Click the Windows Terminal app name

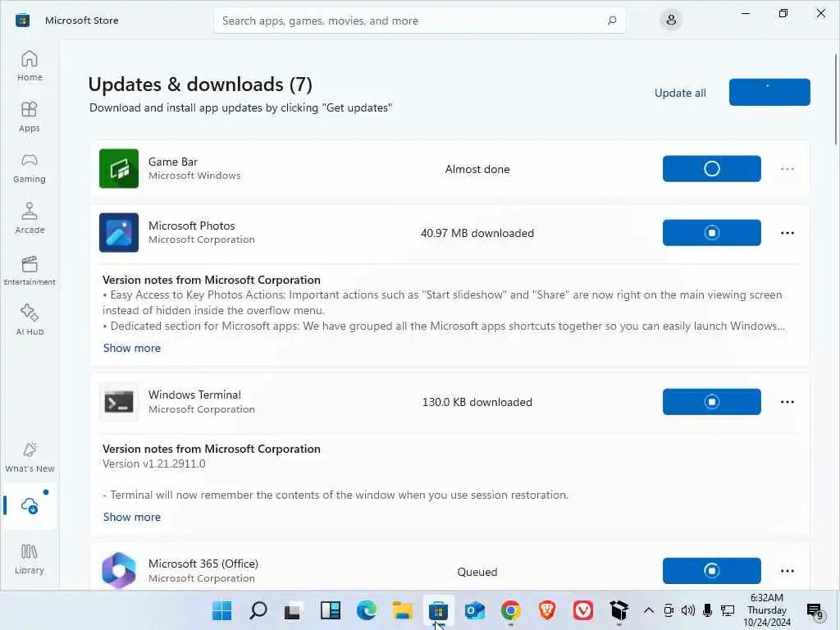194,395
